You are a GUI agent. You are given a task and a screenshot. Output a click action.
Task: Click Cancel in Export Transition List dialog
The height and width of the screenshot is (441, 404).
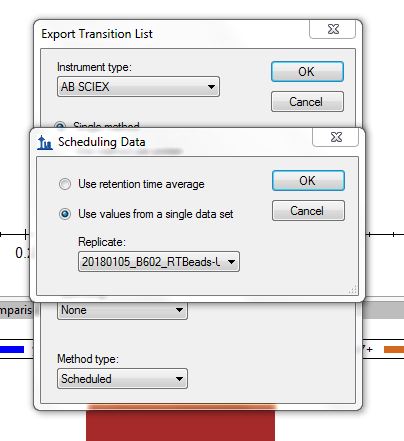(307, 101)
